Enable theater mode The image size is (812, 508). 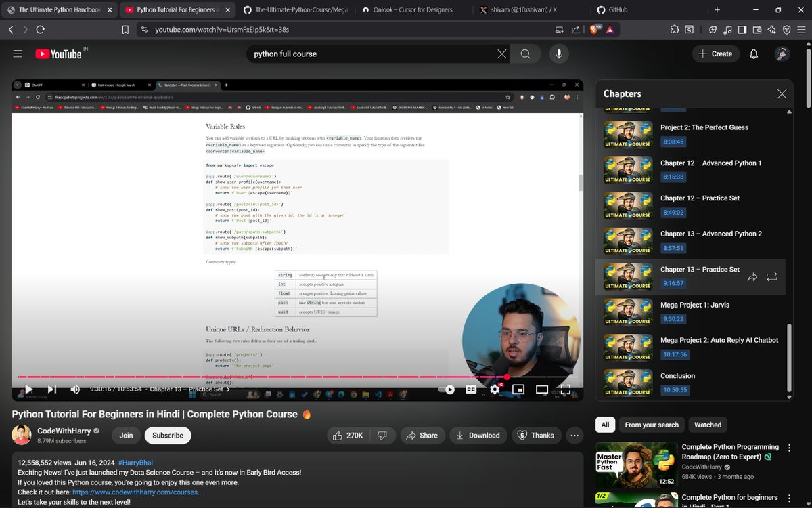(x=542, y=389)
